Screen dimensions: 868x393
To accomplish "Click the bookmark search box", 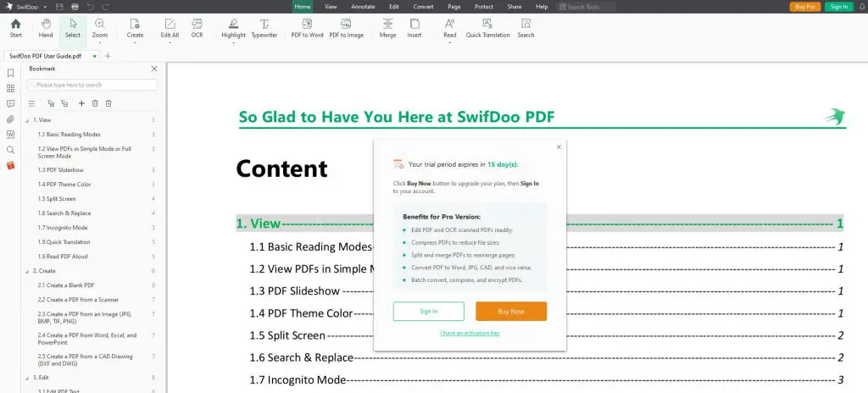I will click(92, 85).
